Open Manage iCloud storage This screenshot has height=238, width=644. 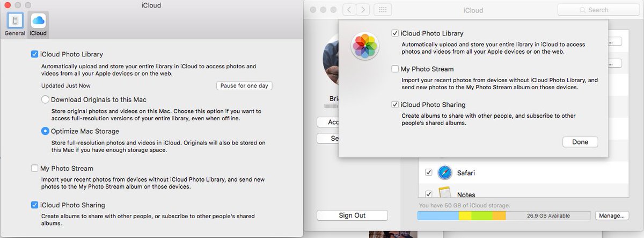(611, 215)
